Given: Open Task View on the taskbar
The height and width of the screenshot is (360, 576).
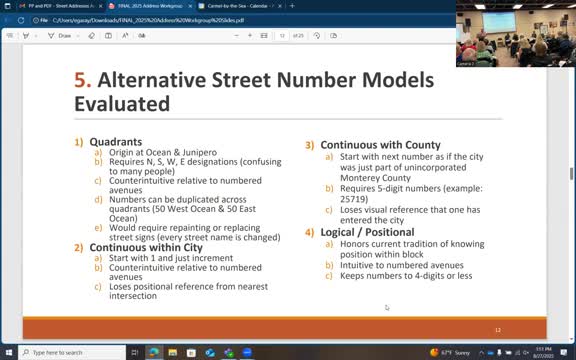Looking at the screenshot, I should [x=135, y=353].
